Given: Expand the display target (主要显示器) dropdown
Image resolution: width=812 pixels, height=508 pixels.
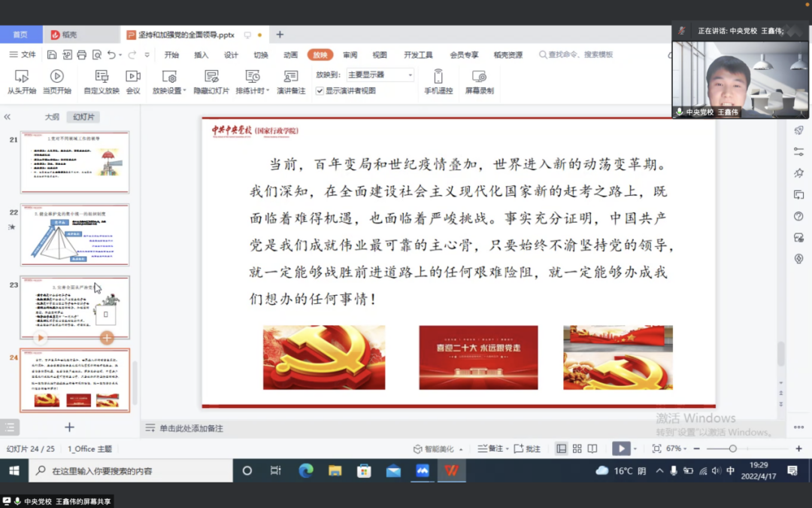Looking at the screenshot, I should pos(410,75).
